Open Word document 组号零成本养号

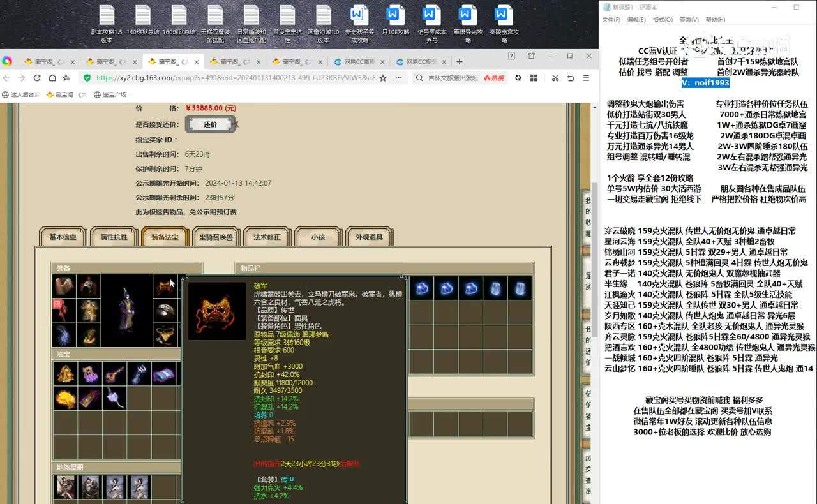click(x=432, y=24)
